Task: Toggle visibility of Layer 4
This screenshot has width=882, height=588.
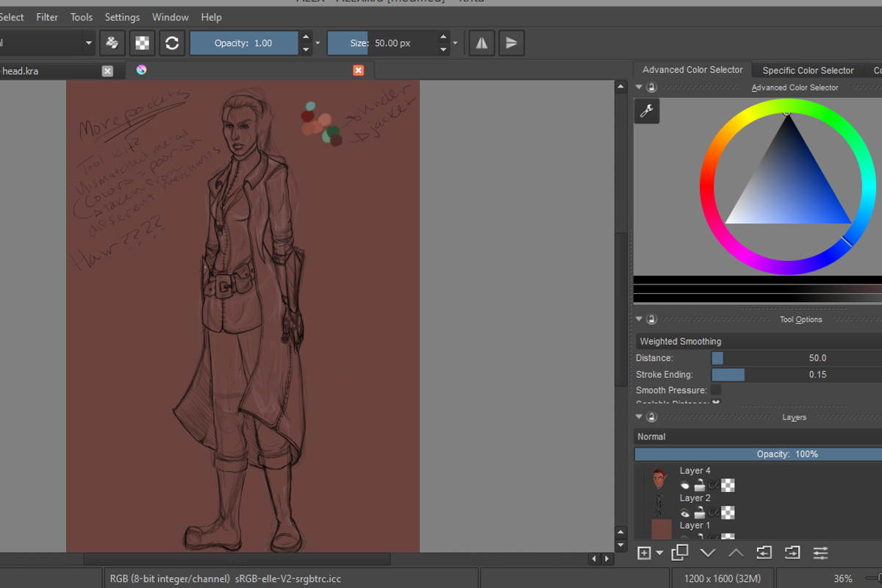Action: tap(685, 485)
